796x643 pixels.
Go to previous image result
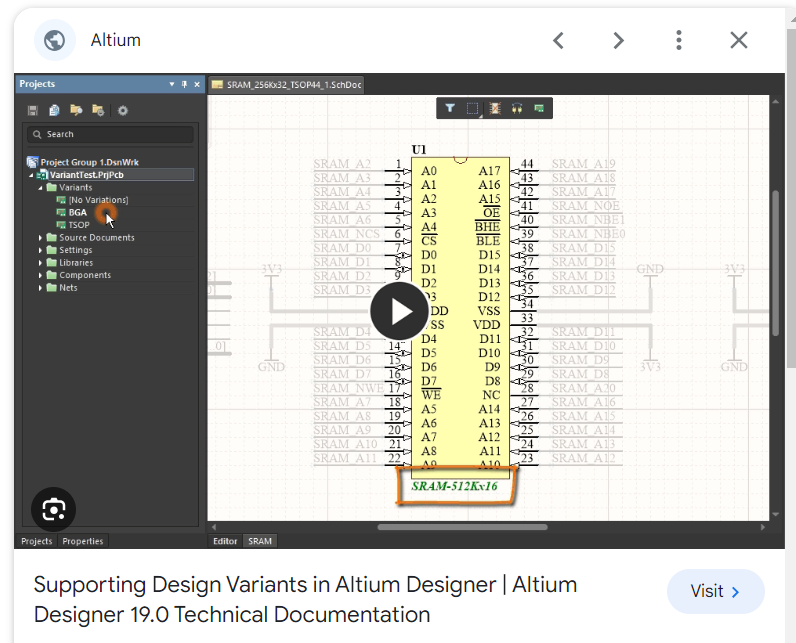(x=558, y=40)
